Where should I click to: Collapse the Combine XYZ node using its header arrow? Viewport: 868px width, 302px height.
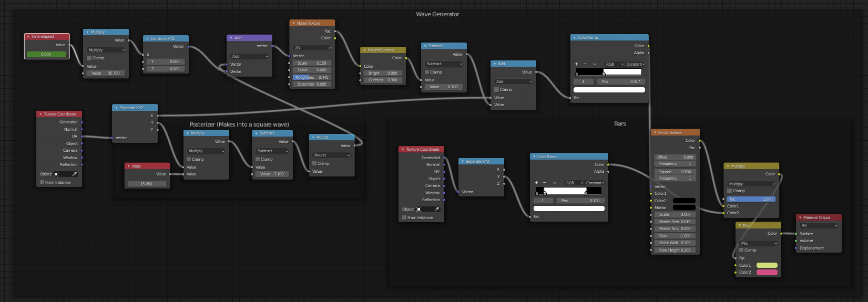[147, 38]
